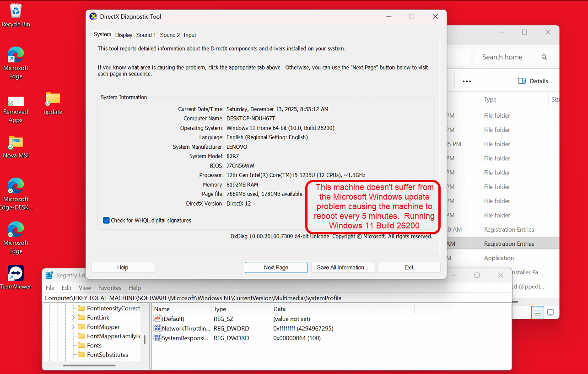Maximize the Registry Editor window
The height and width of the screenshot is (374, 588).
pyautogui.click(x=477, y=275)
